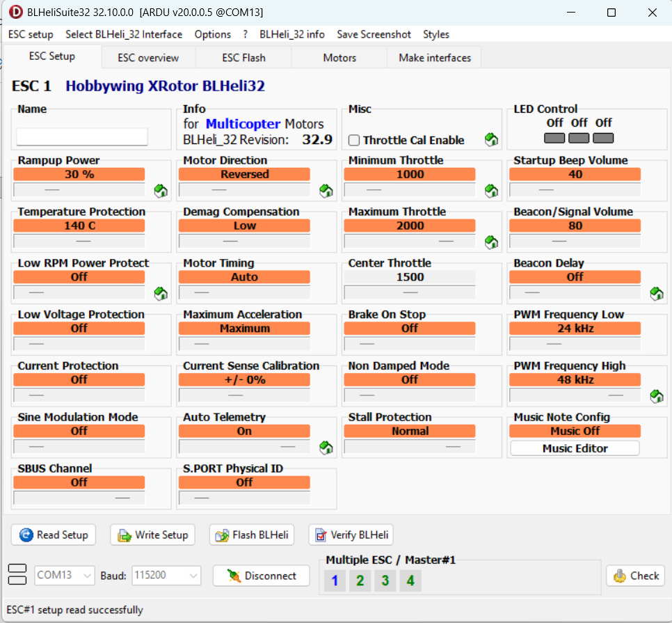Click the Music Off value bar
Image resolution: width=672 pixels, height=623 pixels.
(575, 431)
